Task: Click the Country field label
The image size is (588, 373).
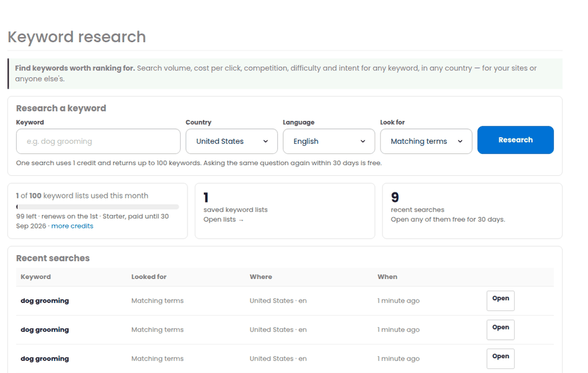Action: [x=199, y=122]
